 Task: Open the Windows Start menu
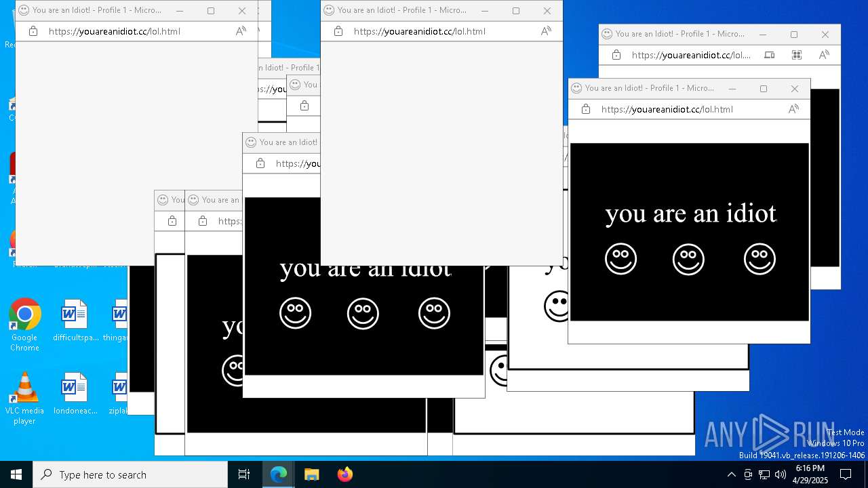coord(16,474)
